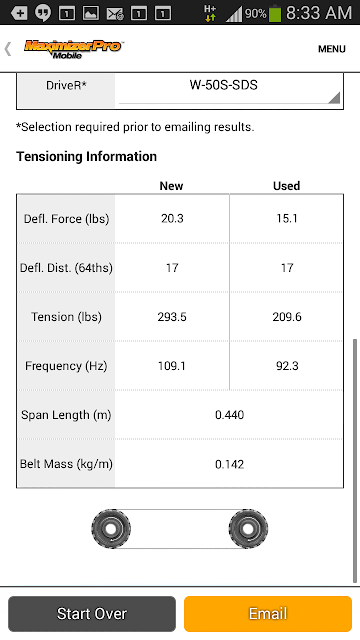Tap the signal strength indicator
360x640 pixels.
(x=234, y=14)
